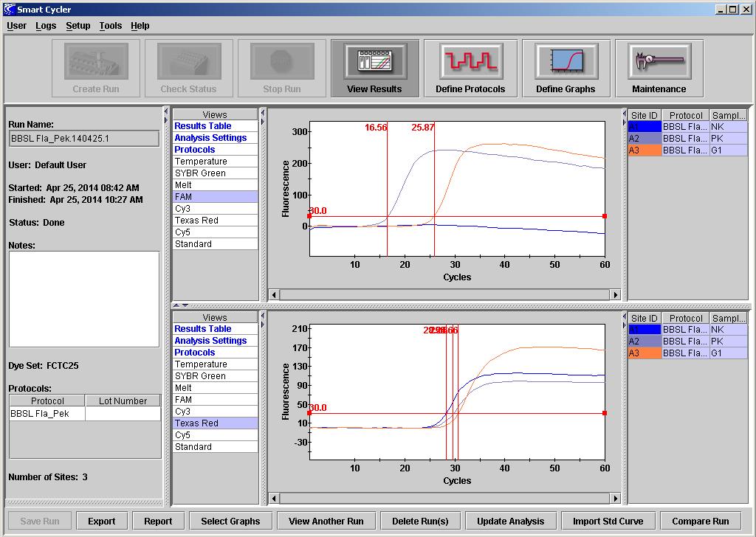Screen dimensions: 756x537
Task: Select SYBR Green in the lower Views list
Action: click(215, 376)
